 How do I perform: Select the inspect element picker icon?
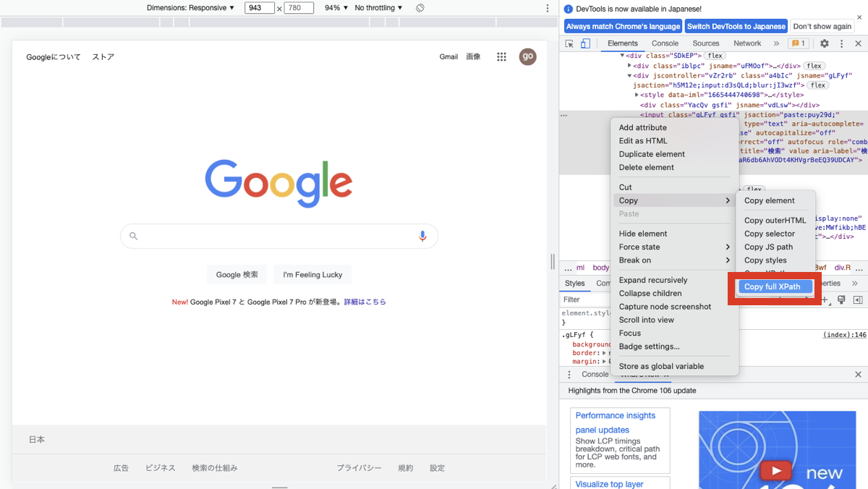[569, 43]
